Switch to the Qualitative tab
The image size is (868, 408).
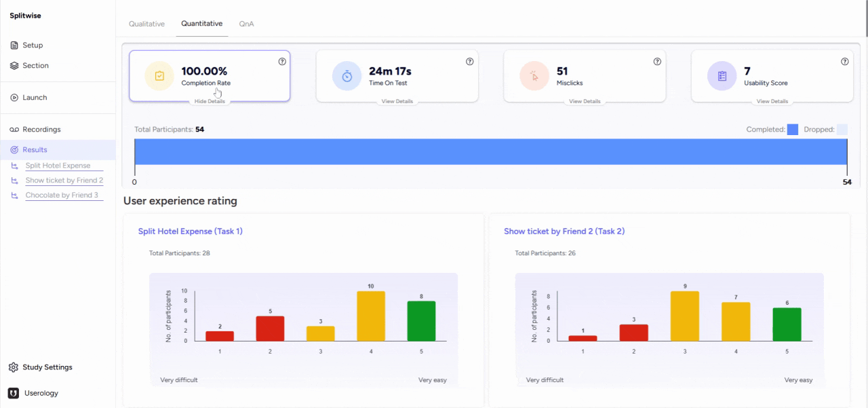click(x=147, y=24)
